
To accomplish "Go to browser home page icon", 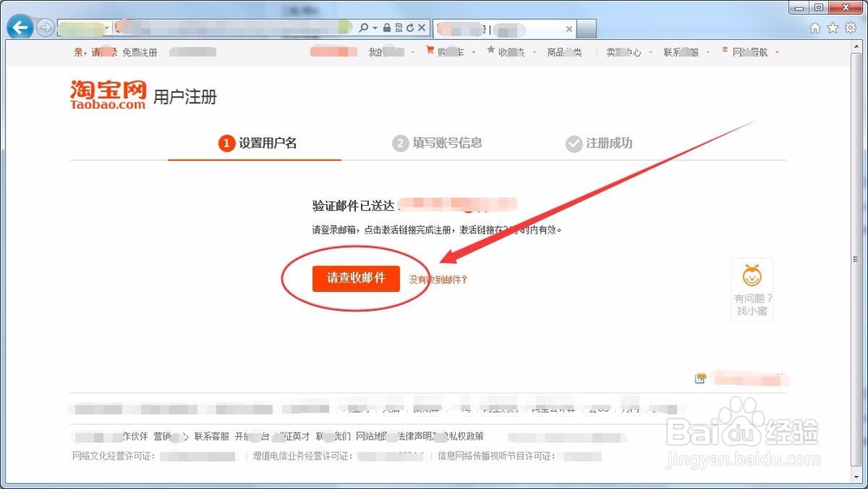I will click(x=815, y=28).
